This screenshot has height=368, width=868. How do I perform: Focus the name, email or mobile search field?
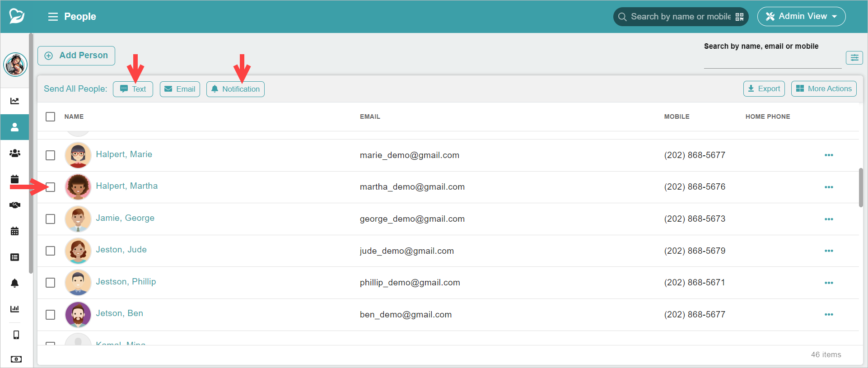tap(772, 60)
